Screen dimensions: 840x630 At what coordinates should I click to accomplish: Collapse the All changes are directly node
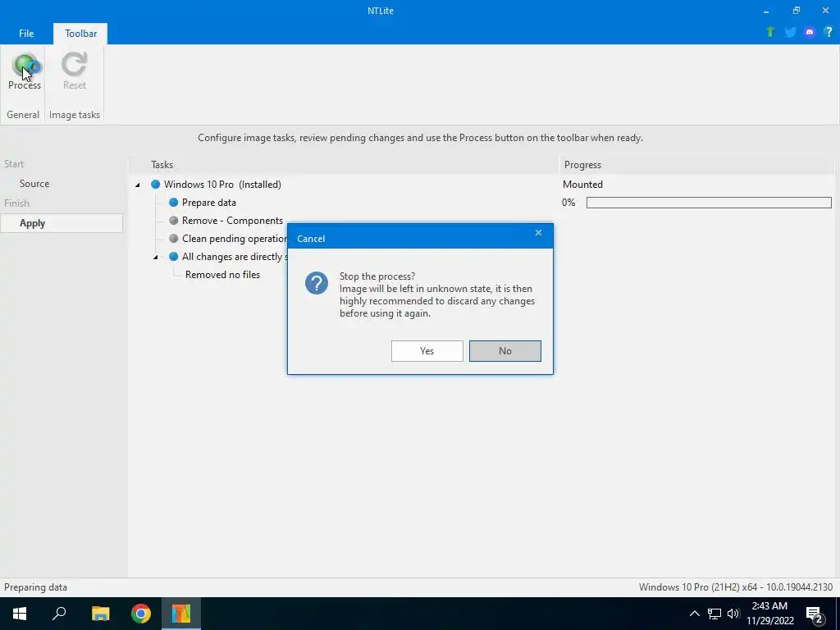coord(155,257)
